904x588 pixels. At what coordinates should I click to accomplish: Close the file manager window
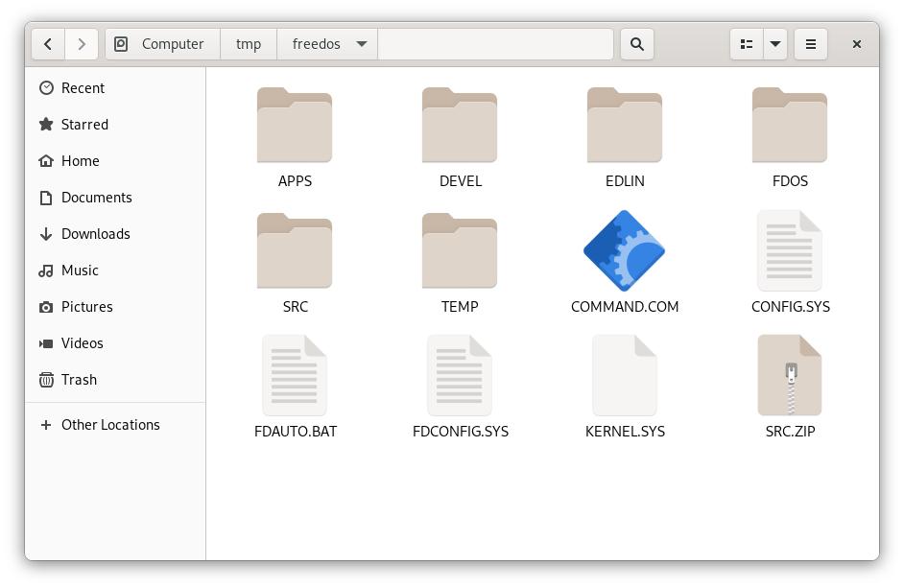coord(857,44)
